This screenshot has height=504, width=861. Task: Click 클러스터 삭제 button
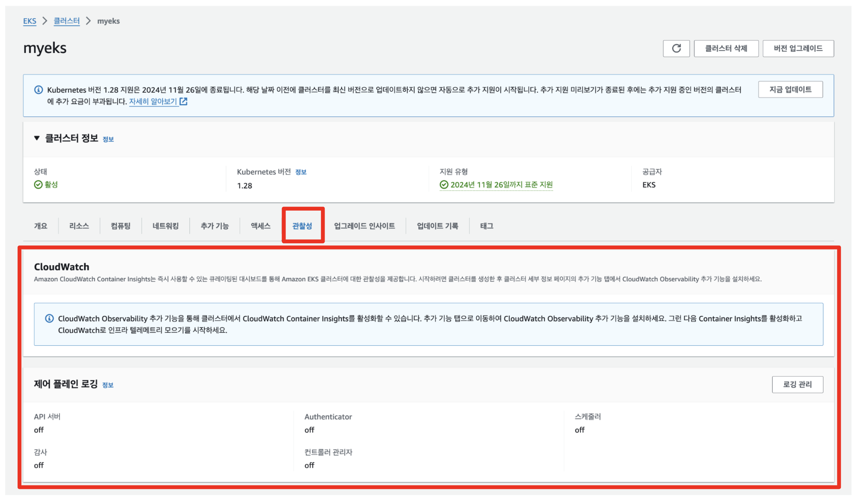click(726, 48)
